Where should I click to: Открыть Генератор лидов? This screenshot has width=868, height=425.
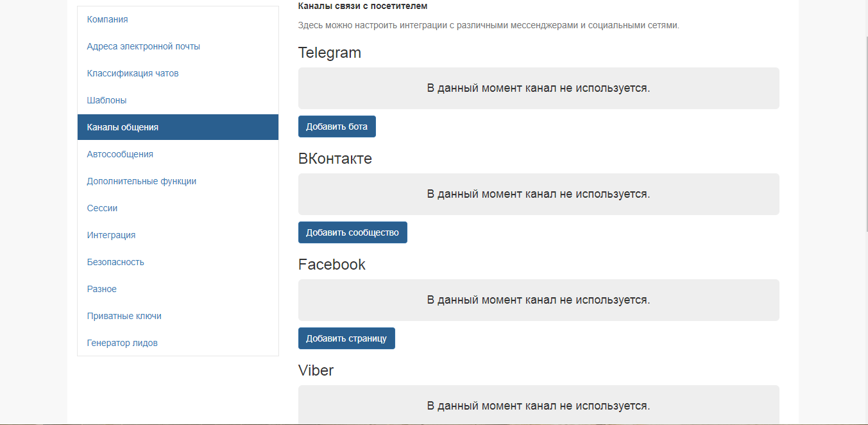point(123,343)
